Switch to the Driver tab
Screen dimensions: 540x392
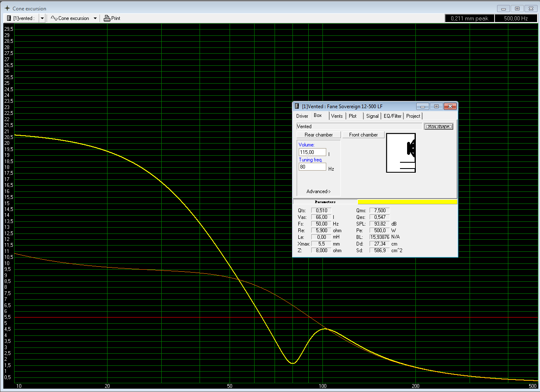302,116
